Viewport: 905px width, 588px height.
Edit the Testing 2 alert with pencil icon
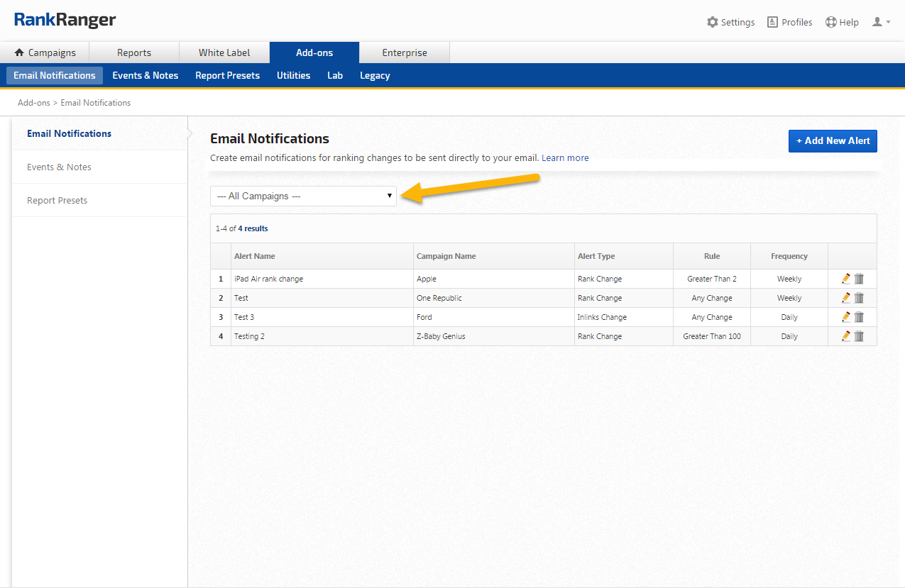pos(845,336)
